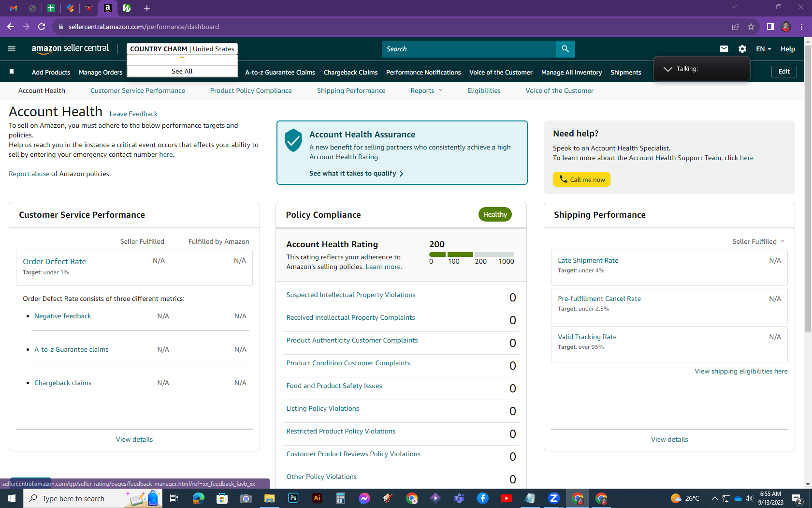Open Chrome three-dot menu
The height and width of the screenshot is (508, 812).
pos(801,27)
